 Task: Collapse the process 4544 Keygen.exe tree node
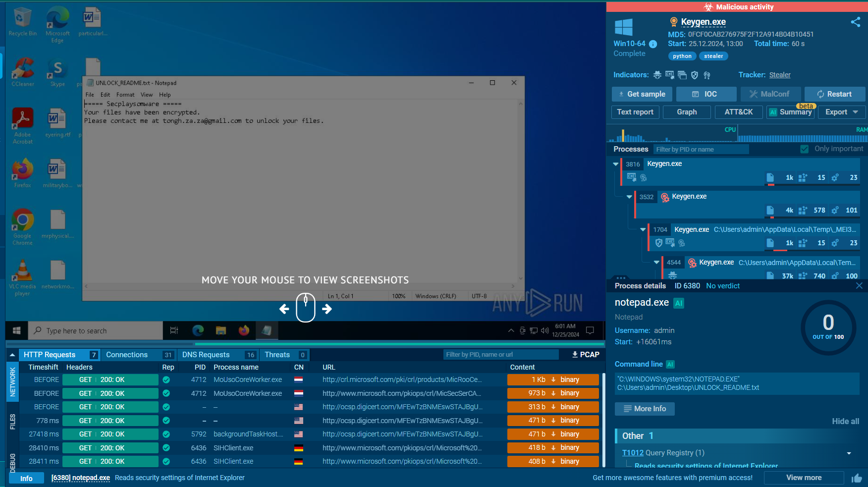pyautogui.click(x=656, y=262)
